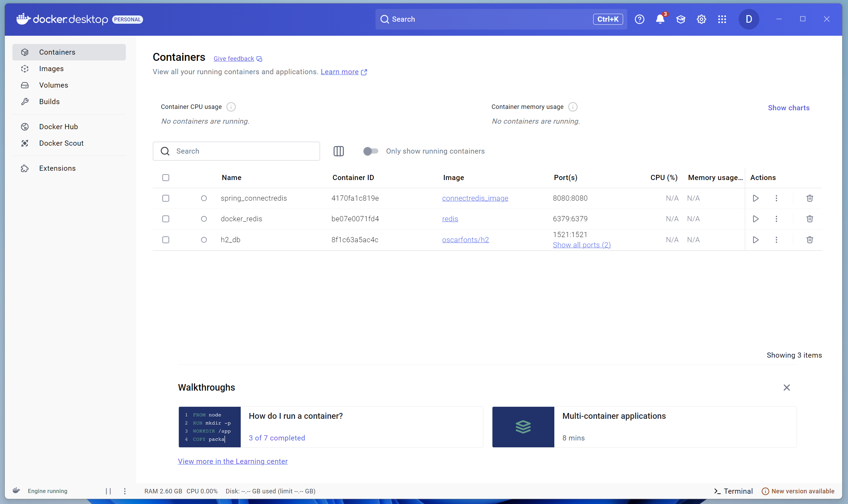Click Show charts
The width and height of the screenshot is (848, 504).
[x=789, y=108]
